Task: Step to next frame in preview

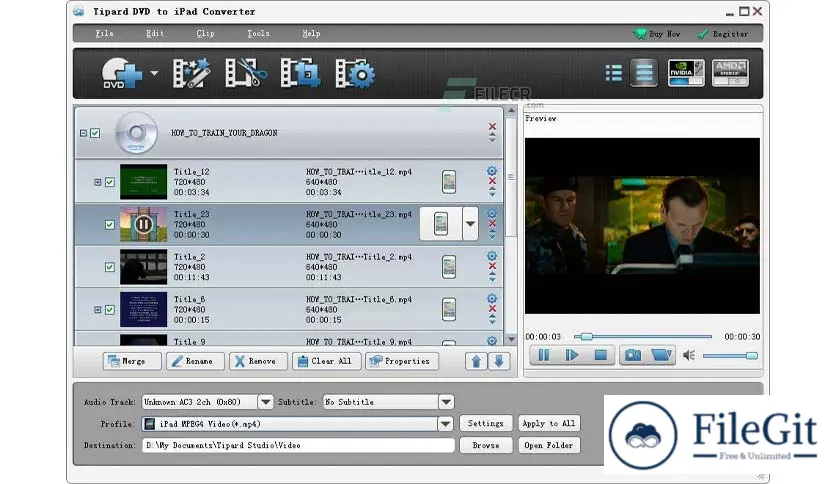Action: 572,355
